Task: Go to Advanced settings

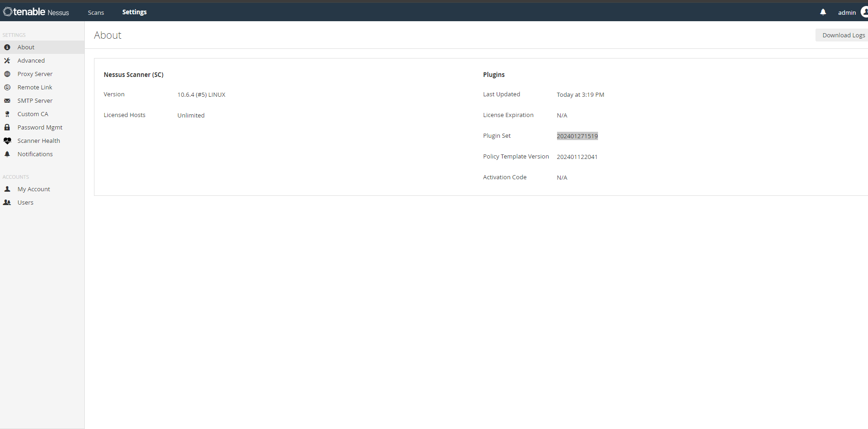Action: coord(42,60)
